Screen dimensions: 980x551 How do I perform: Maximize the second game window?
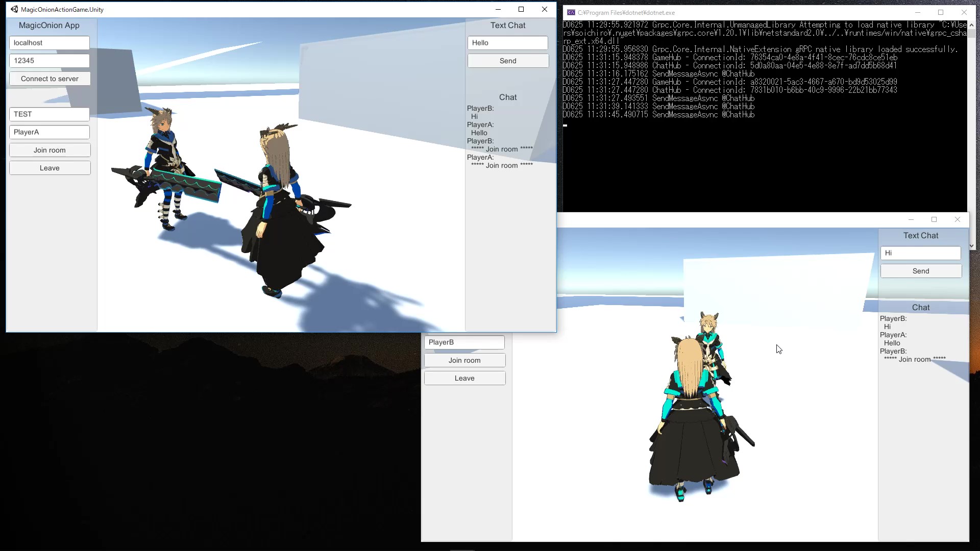[x=934, y=219]
